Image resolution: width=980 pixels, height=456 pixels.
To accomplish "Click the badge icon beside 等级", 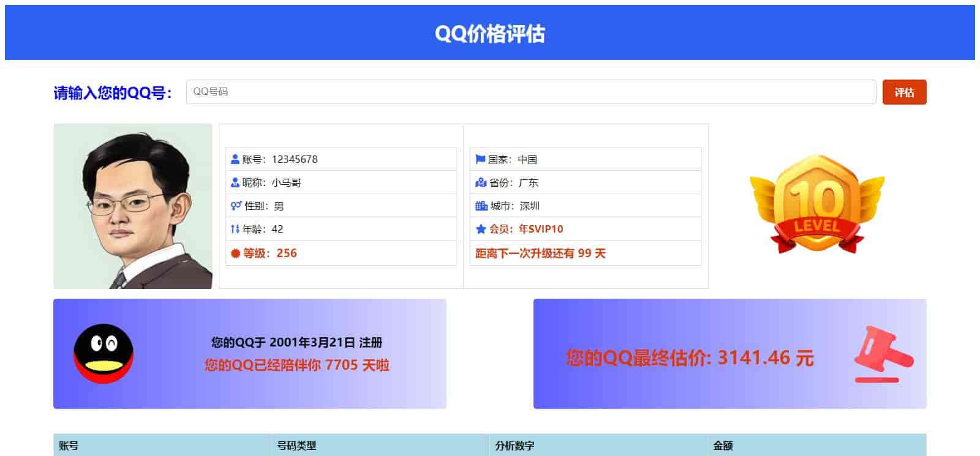I will (235, 253).
